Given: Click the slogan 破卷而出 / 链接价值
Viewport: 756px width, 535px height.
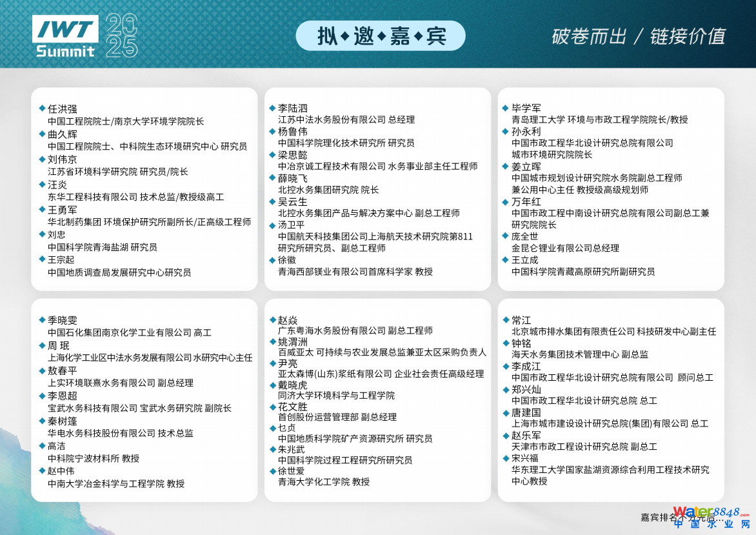Looking at the screenshot, I should (x=639, y=37).
